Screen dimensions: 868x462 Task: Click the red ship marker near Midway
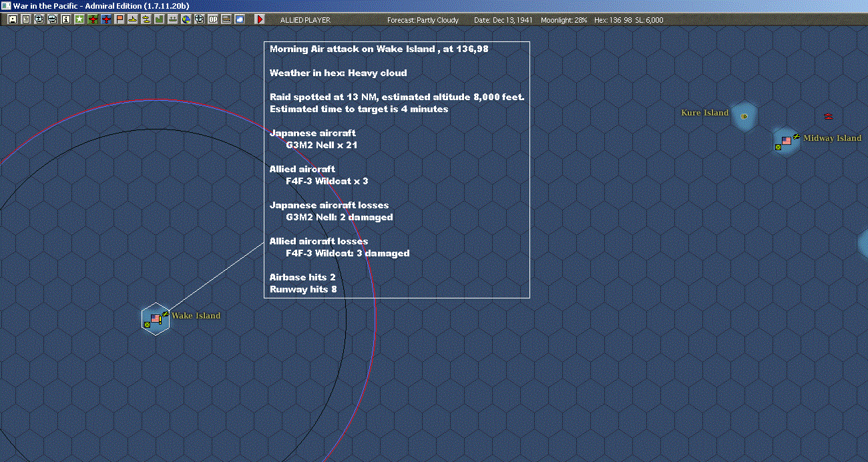829,116
